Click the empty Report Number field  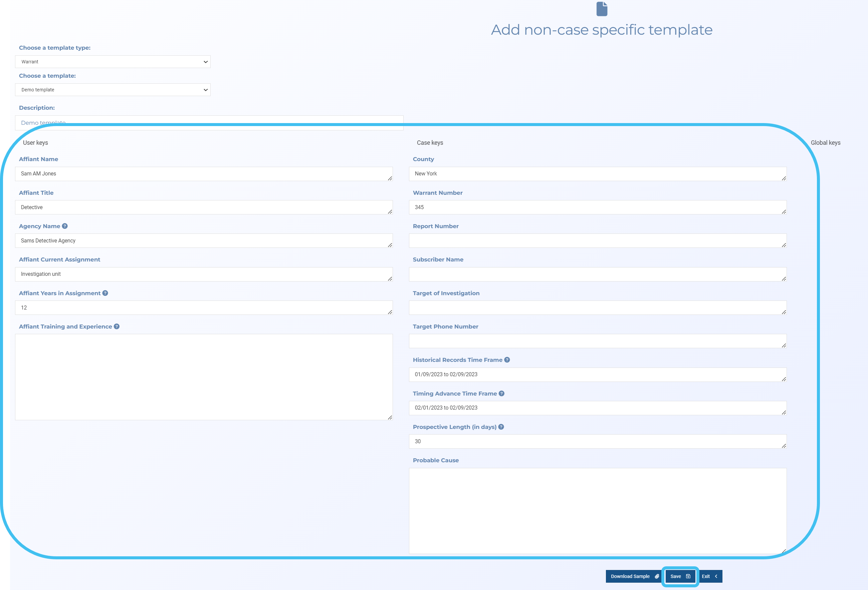pos(597,241)
